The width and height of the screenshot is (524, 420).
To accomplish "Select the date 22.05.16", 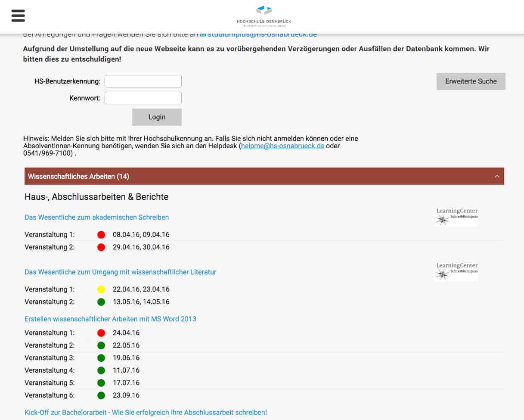I will click(126, 345).
